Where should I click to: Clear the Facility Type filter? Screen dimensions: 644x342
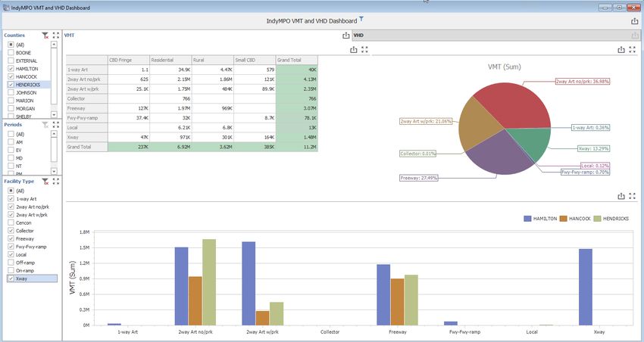point(45,182)
